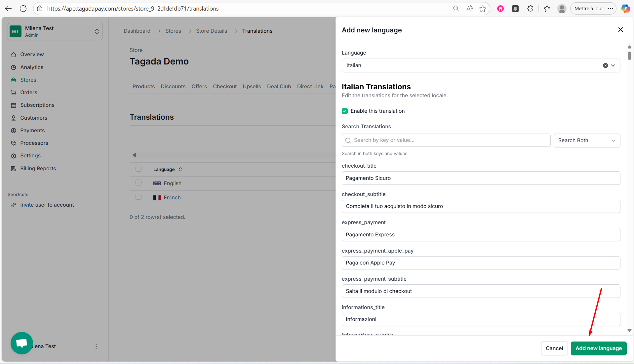
Task: Click the link icon beside Invite user
Action: click(x=14, y=205)
